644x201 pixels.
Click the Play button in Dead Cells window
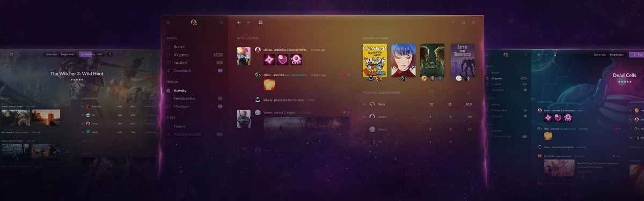[637, 54]
